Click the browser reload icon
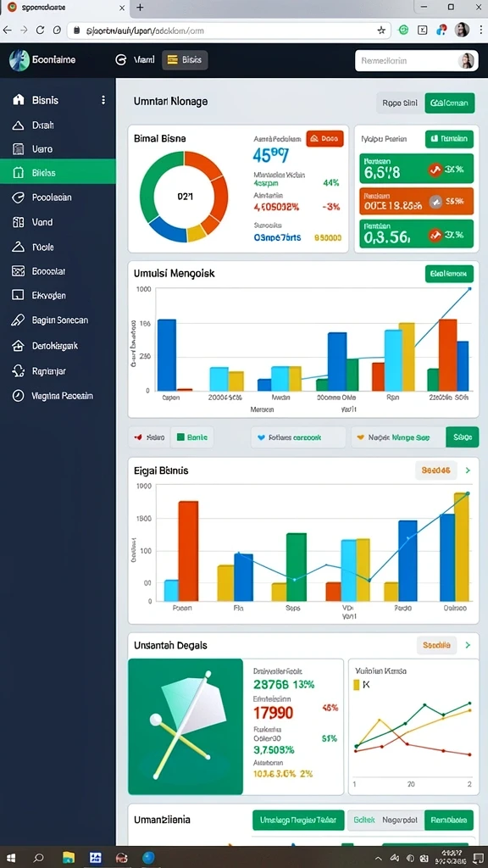The width and height of the screenshot is (488, 868). (40, 31)
